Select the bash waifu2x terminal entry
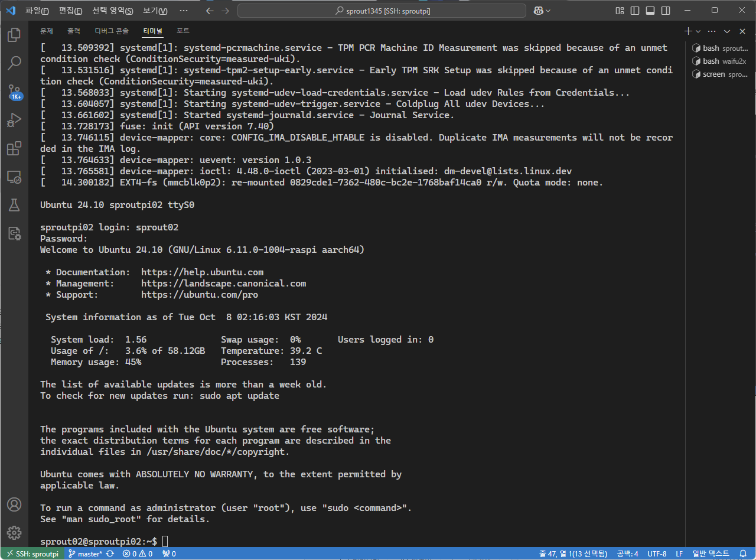 [x=720, y=61]
